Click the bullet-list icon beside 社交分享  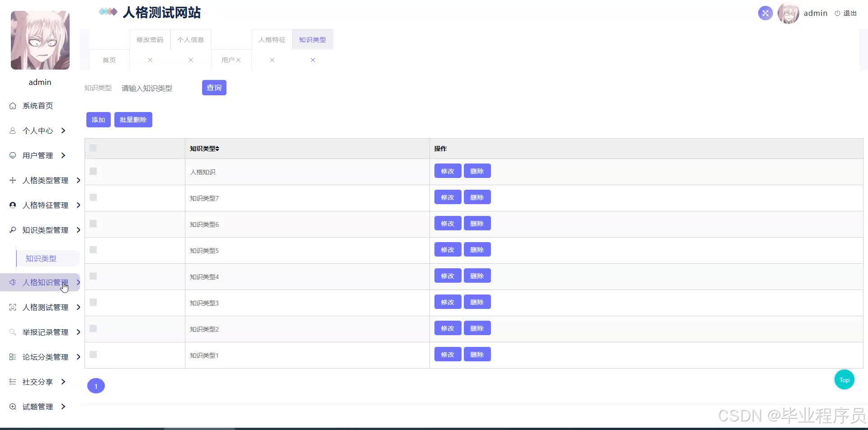(x=13, y=382)
